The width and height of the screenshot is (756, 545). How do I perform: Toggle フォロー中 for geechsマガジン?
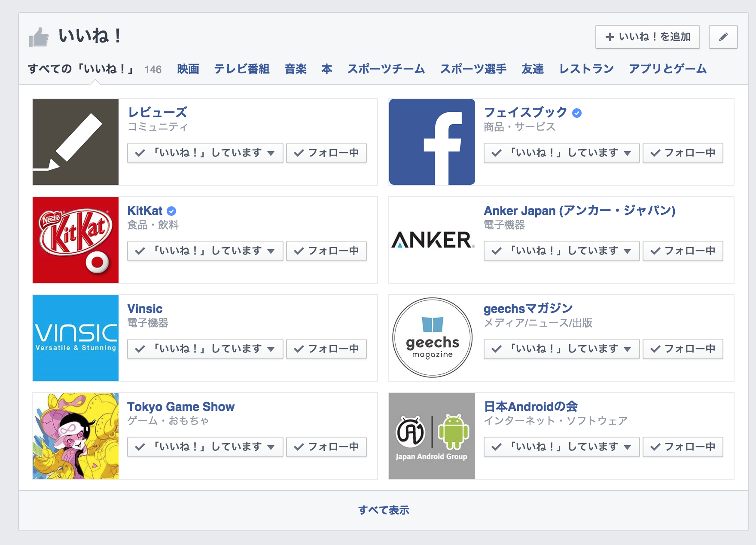[x=683, y=349]
